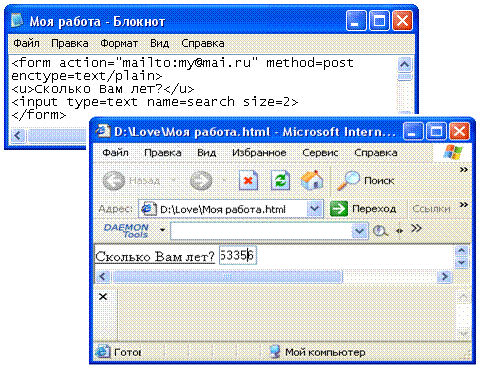Screen dimensions: 480x368
Task: Click IE horizontal scrollbar right arrow
Action: (444, 276)
